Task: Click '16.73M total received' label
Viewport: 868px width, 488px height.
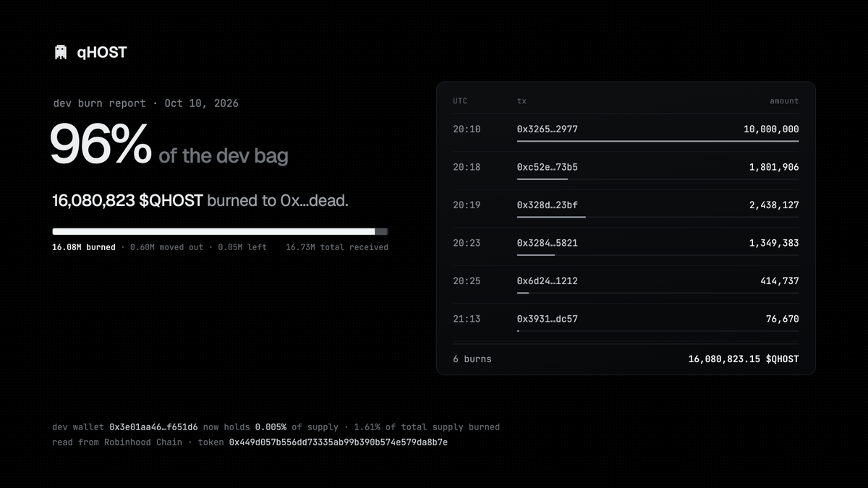Action: pyautogui.click(x=337, y=247)
